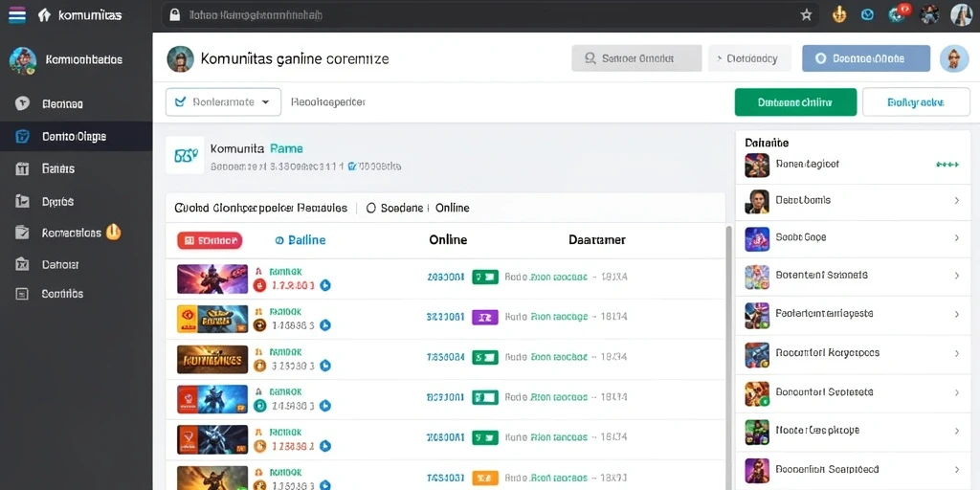
Task: Expand the Rocontorl Korgotpoes row chevron
Action: [x=957, y=354]
